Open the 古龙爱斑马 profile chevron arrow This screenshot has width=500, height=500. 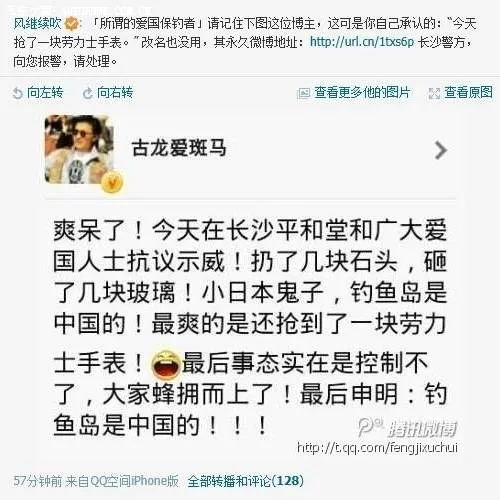coord(441,150)
